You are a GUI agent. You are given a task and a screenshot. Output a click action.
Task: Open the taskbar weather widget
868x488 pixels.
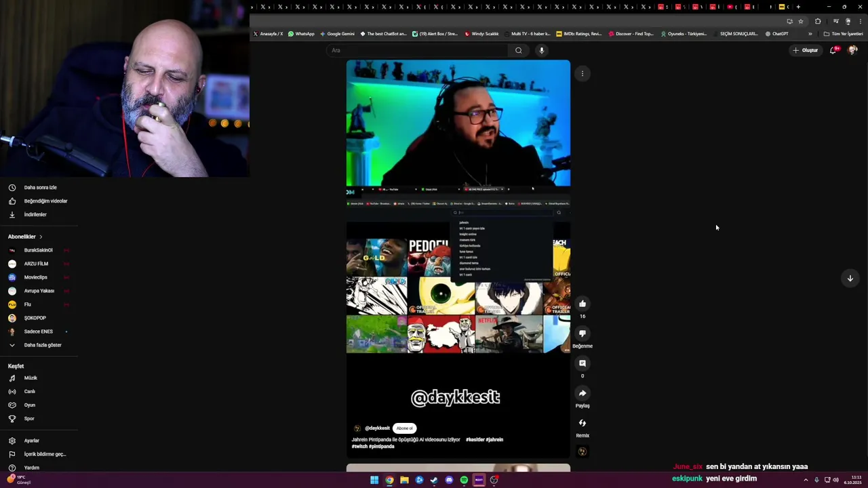[18, 480]
